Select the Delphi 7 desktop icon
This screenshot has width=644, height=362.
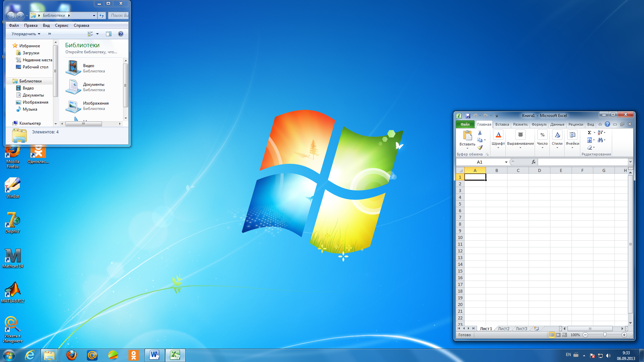pyautogui.click(x=13, y=223)
